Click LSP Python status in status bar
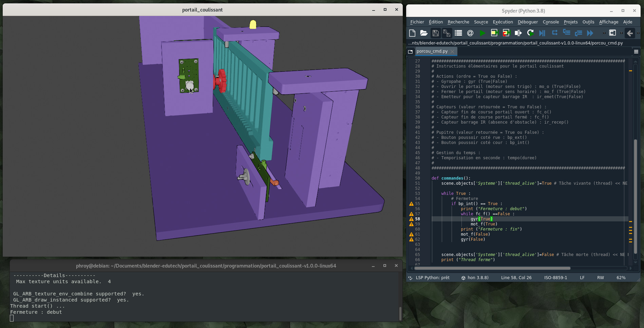644x328 pixels. (429, 277)
